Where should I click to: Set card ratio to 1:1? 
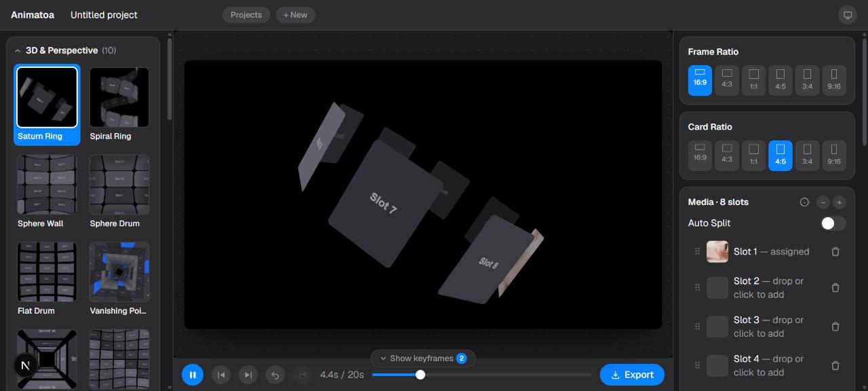753,155
